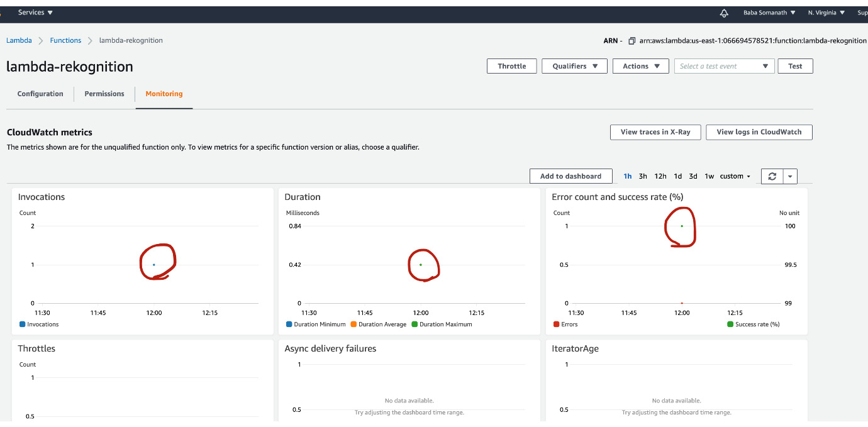
Task: Select the 1h time range
Action: click(x=628, y=177)
